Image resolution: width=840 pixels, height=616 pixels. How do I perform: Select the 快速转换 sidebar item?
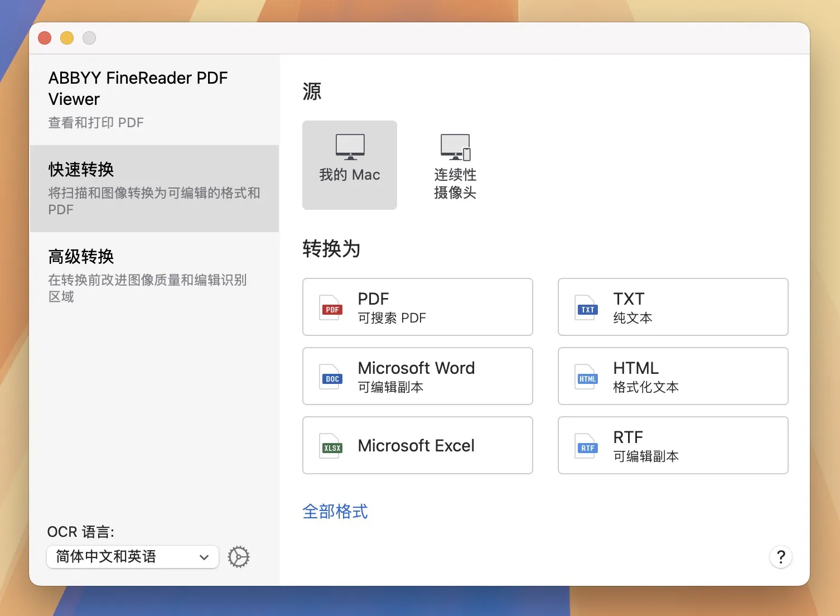[155, 189]
